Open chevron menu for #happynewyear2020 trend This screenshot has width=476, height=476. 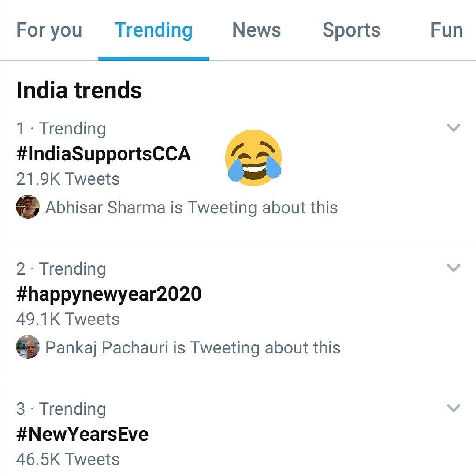click(454, 268)
